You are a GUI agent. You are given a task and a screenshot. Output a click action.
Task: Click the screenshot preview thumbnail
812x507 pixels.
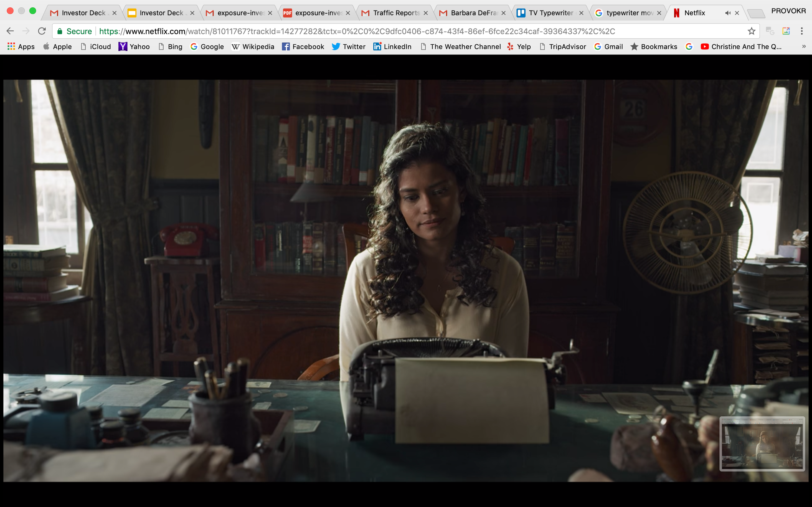[x=762, y=444]
